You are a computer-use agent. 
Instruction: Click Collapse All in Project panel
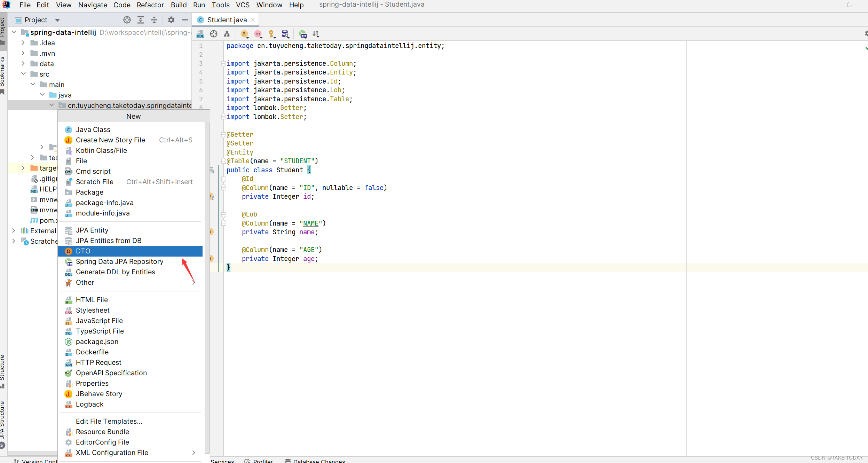point(154,20)
